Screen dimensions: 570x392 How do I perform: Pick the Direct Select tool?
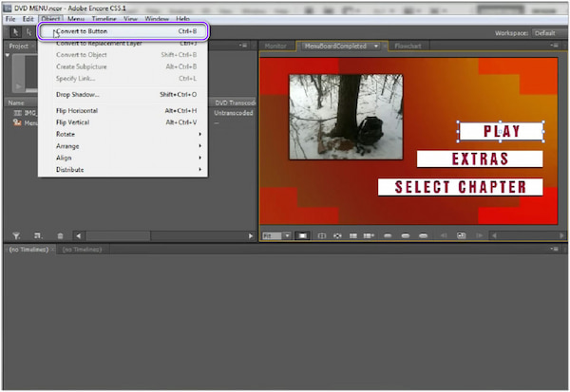pos(28,32)
